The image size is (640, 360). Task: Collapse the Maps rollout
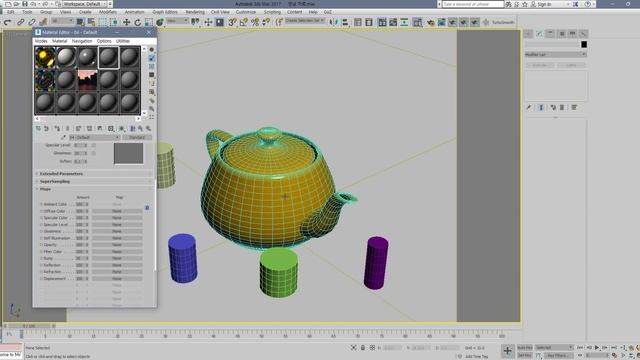pos(94,189)
